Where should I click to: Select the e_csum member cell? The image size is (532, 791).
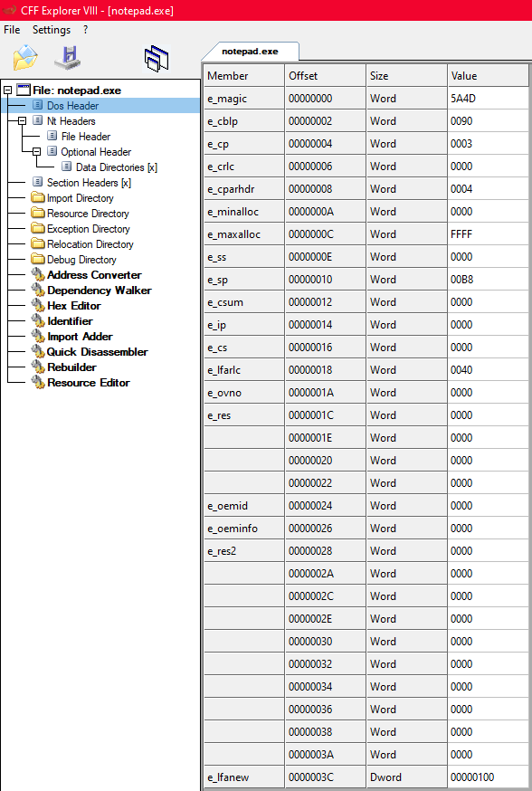244,302
